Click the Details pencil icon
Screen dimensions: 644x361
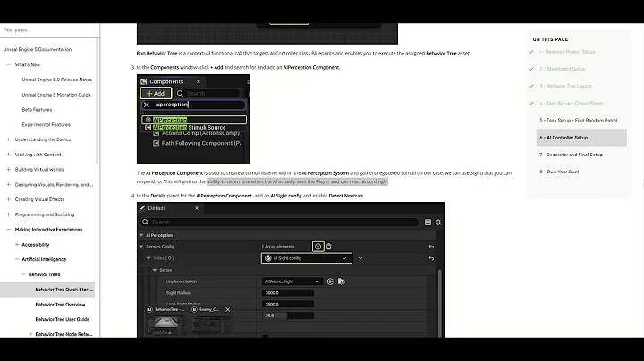click(142, 208)
